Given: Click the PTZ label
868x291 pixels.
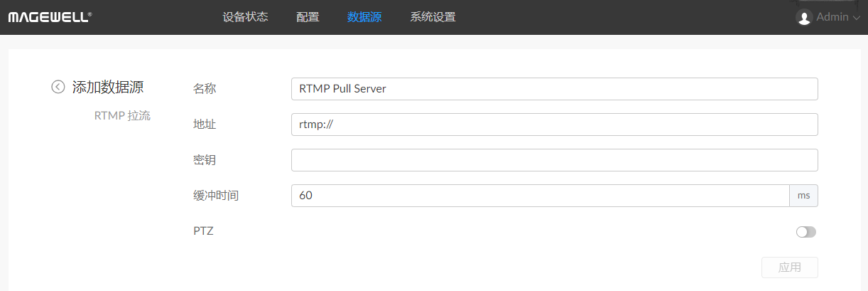Looking at the screenshot, I should pos(203,231).
